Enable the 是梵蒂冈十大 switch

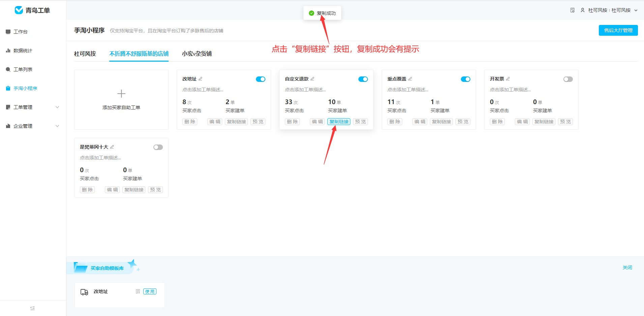(x=158, y=147)
